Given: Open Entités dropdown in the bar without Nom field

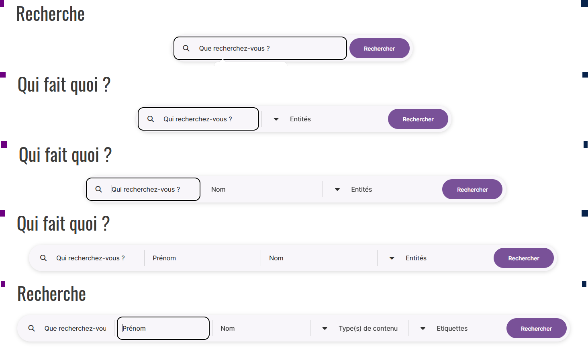Looking at the screenshot, I should click(276, 119).
